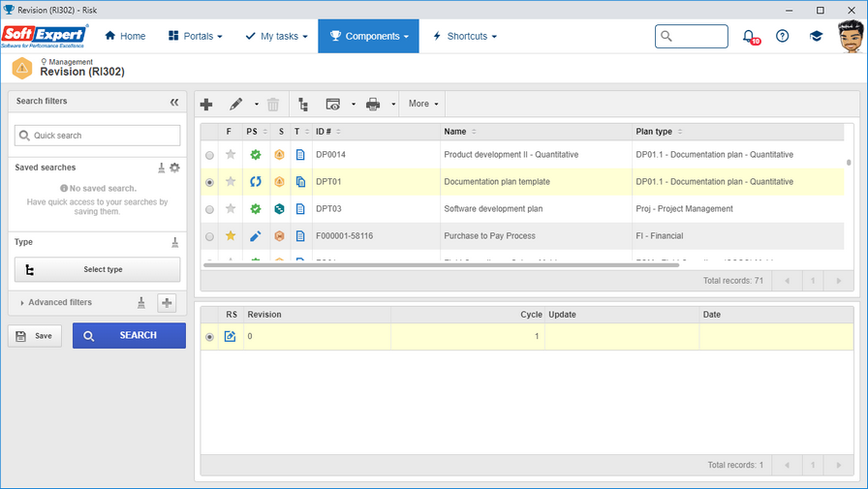Toggle favorite star for DPT01

tap(231, 181)
